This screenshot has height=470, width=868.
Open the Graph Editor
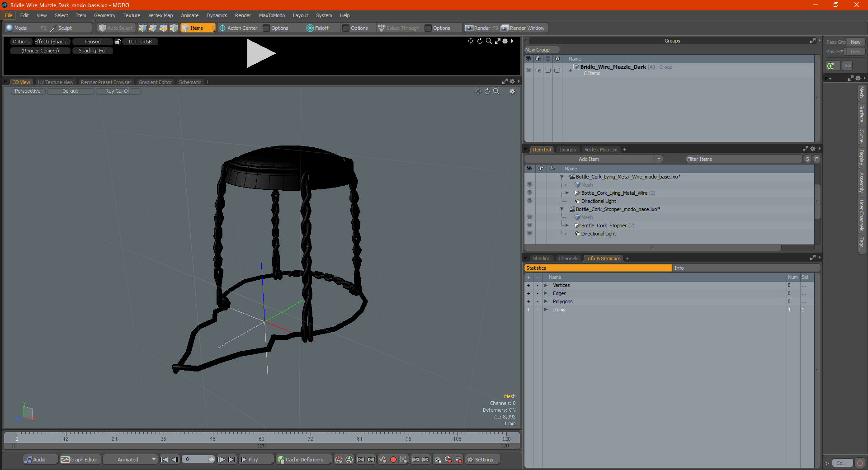[x=79, y=460]
